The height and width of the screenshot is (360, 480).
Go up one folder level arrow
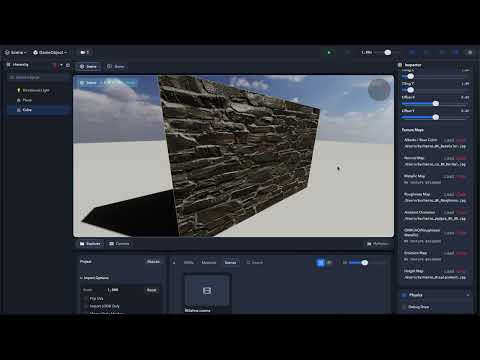[x=174, y=263]
